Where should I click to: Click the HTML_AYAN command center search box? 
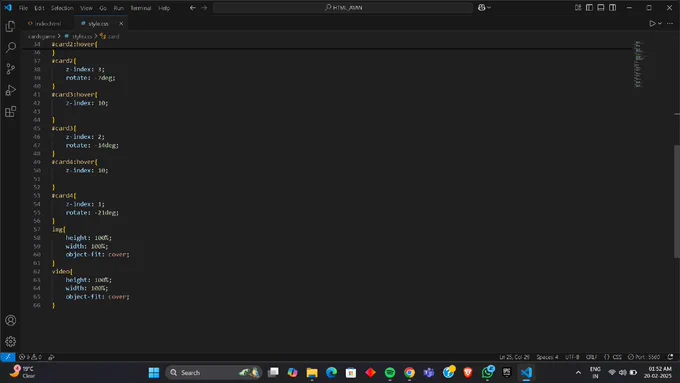[x=343, y=7]
